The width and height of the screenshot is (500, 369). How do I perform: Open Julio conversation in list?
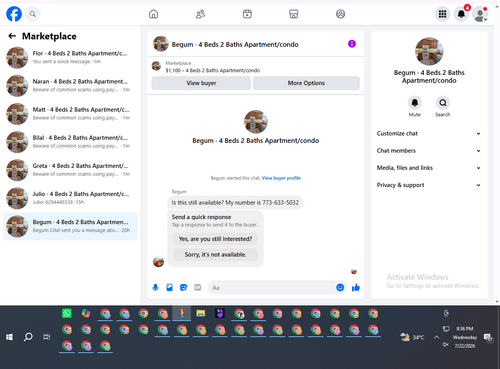tap(70, 198)
